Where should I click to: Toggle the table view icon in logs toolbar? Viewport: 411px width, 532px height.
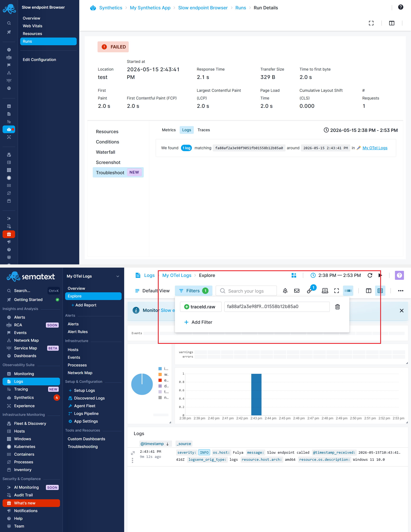380,291
